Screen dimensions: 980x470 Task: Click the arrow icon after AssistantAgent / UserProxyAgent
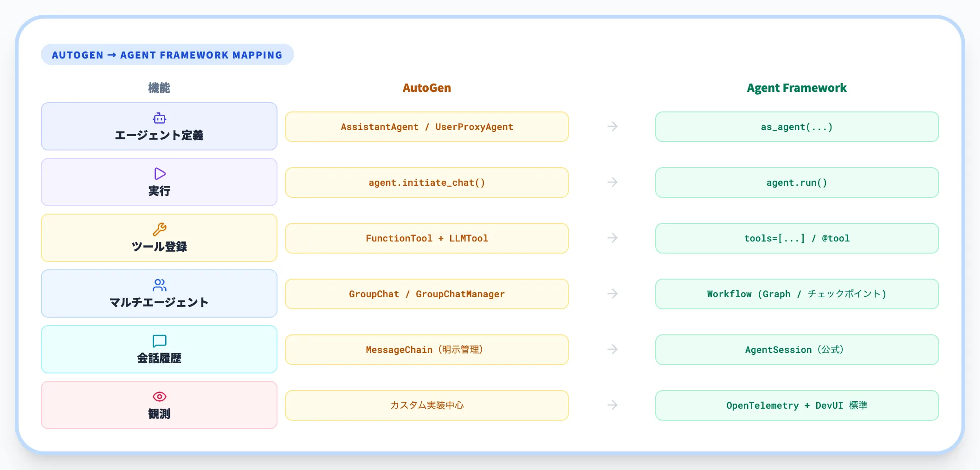[612, 126]
